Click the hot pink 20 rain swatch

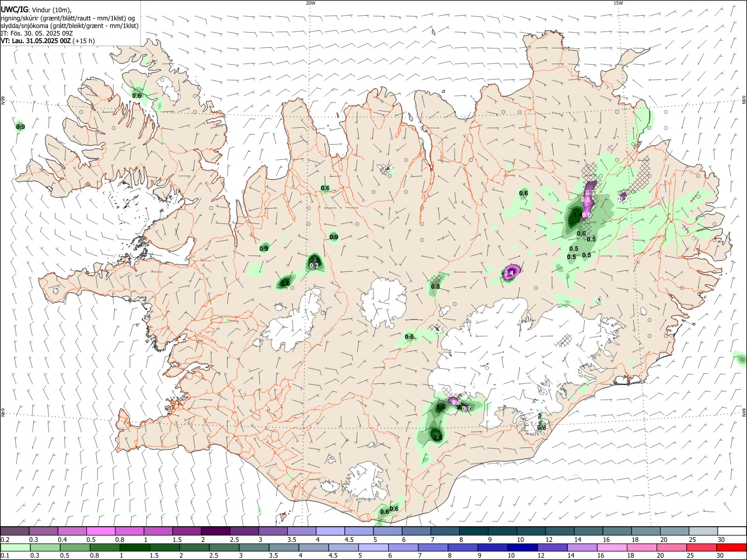click(x=672, y=547)
